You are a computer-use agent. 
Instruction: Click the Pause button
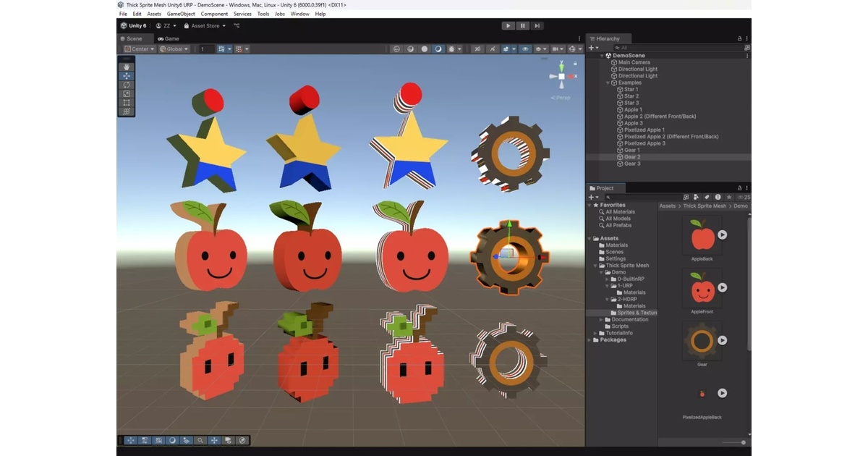[x=522, y=26]
